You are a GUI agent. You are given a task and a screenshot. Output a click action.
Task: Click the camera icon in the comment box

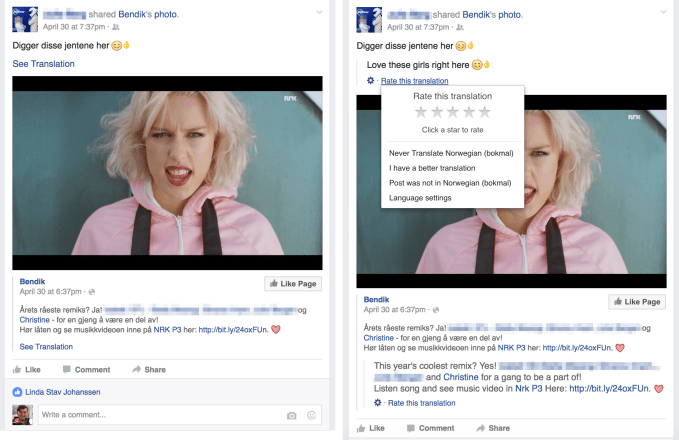(291, 416)
